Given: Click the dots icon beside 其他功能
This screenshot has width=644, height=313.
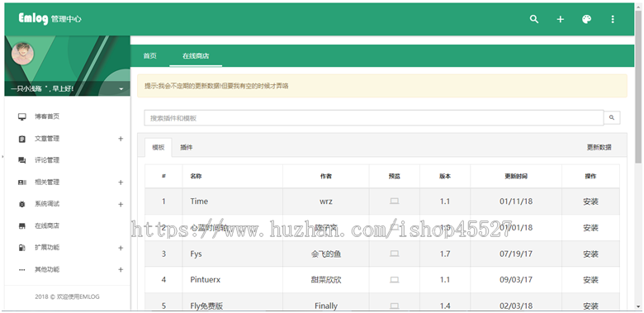Looking at the screenshot, I should click(22, 270).
